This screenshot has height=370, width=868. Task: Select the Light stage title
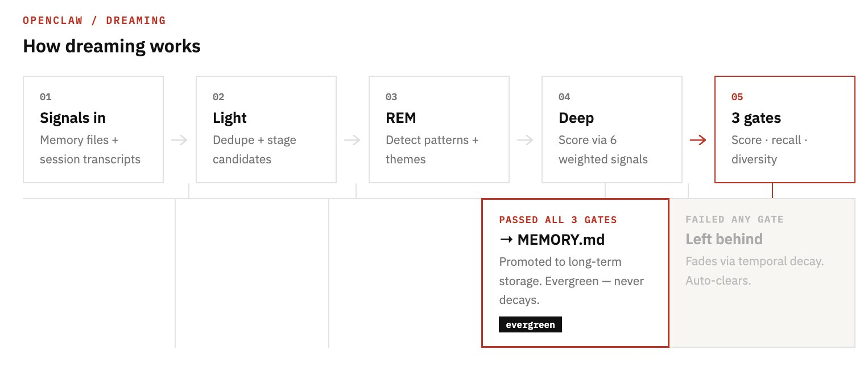(230, 118)
